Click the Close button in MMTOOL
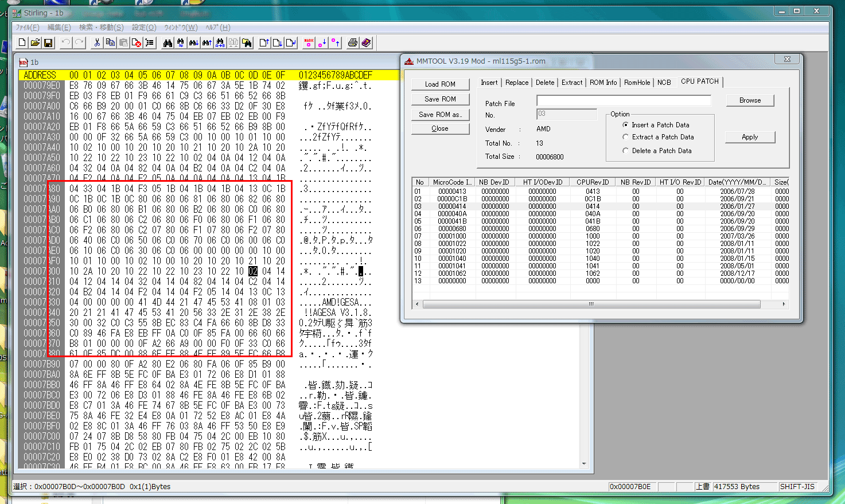Image resolution: width=845 pixels, height=504 pixels. tap(441, 128)
